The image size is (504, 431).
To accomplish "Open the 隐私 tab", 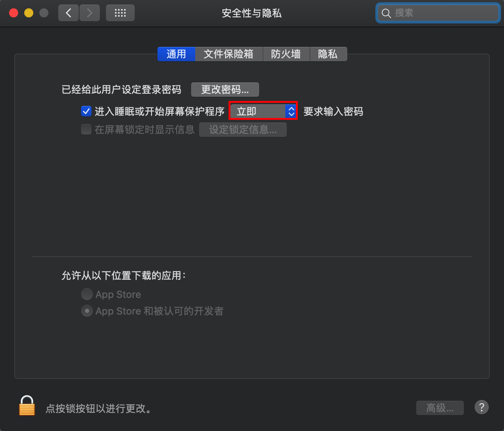I will click(328, 54).
